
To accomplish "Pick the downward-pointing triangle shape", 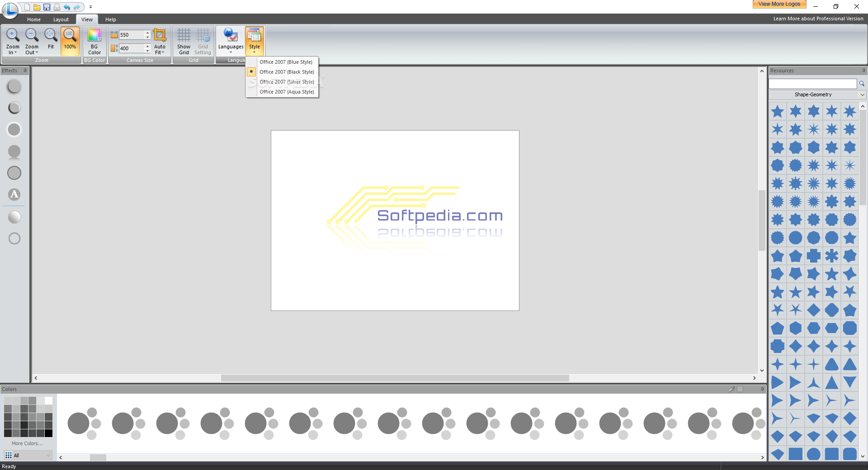I will pos(850,382).
